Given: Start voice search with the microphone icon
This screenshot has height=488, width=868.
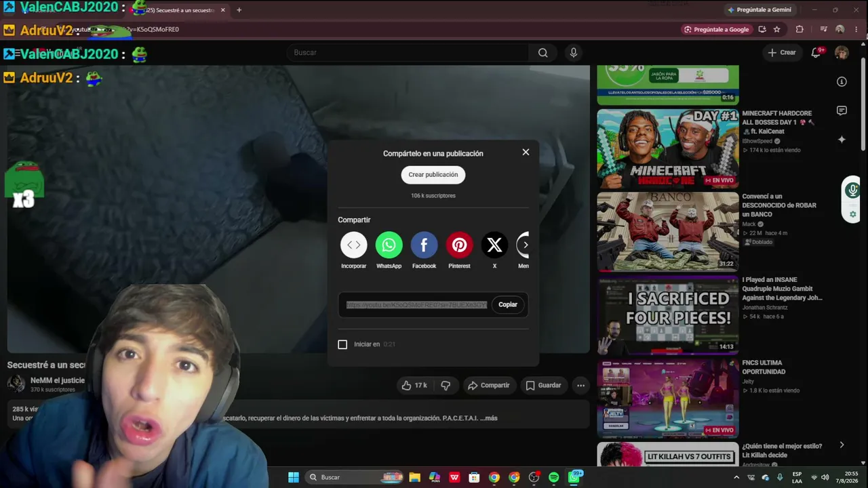Looking at the screenshot, I should 574,52.
